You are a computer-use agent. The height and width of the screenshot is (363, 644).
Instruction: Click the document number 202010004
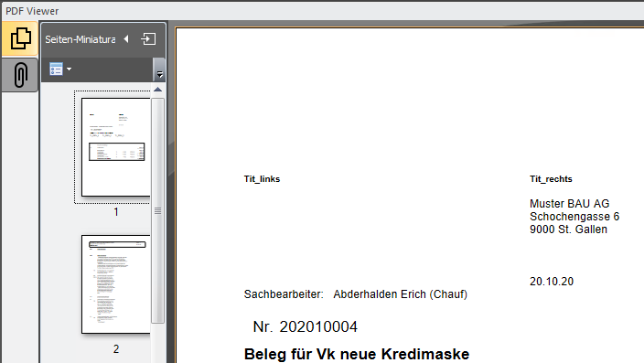318,326
